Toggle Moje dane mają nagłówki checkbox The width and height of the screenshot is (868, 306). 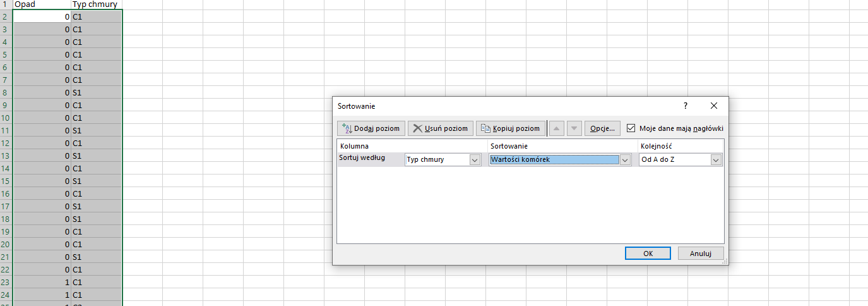coord(631,128)
